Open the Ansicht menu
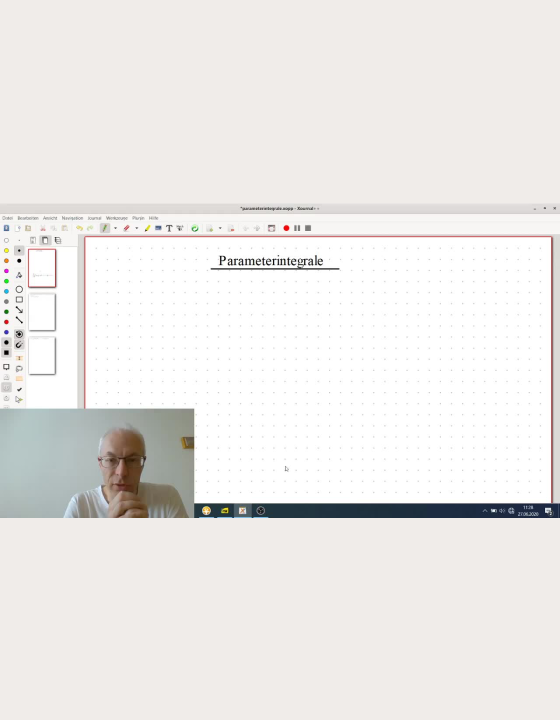560x720 pixels. coord(50,218)
